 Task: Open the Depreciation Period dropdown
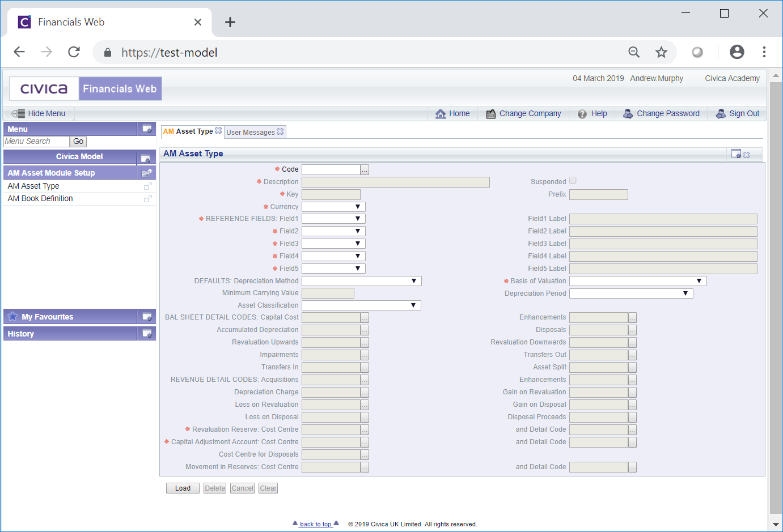[631, 293]
